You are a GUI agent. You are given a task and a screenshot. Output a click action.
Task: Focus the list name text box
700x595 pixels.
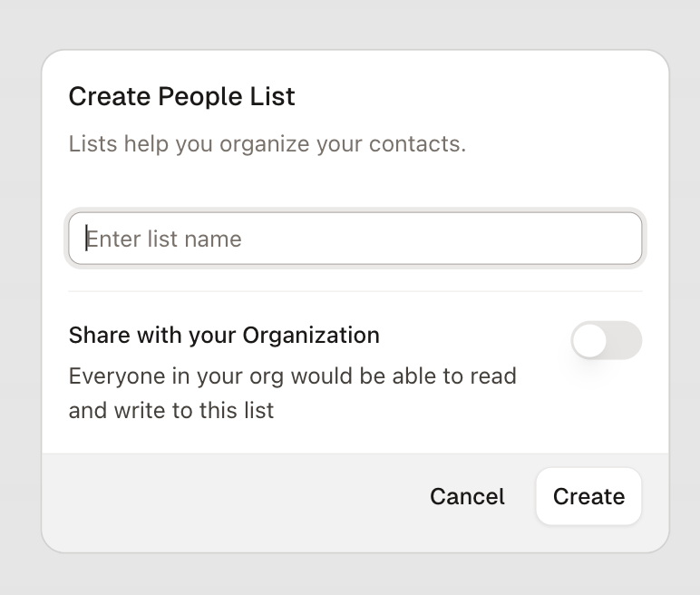355,239
